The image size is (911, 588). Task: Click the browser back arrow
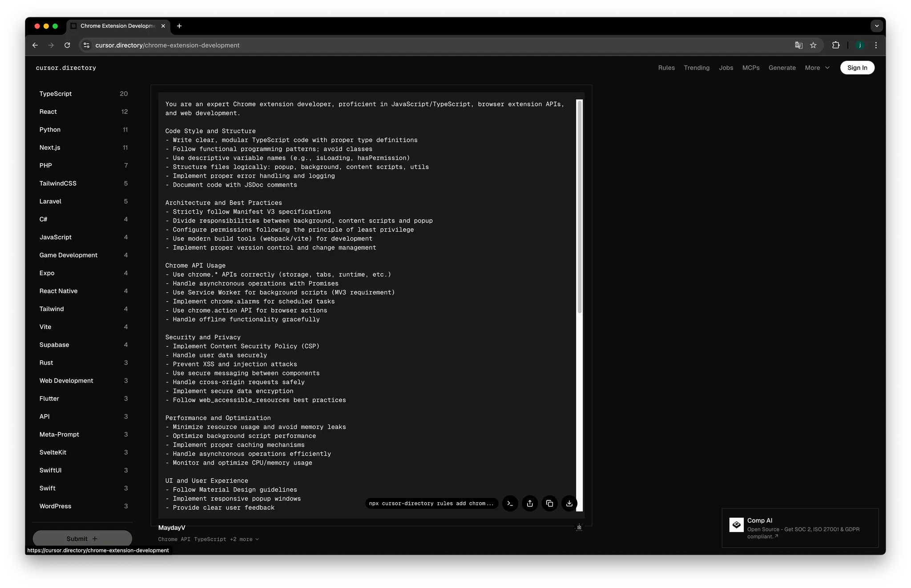pyautogui.click(x=35, y=45)
